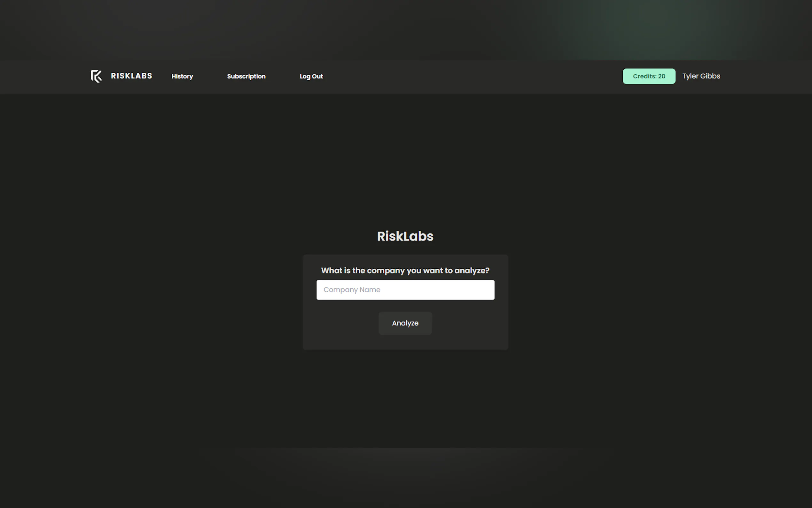
Task: Select the green credits counter
Action: [x=649, y=76]
